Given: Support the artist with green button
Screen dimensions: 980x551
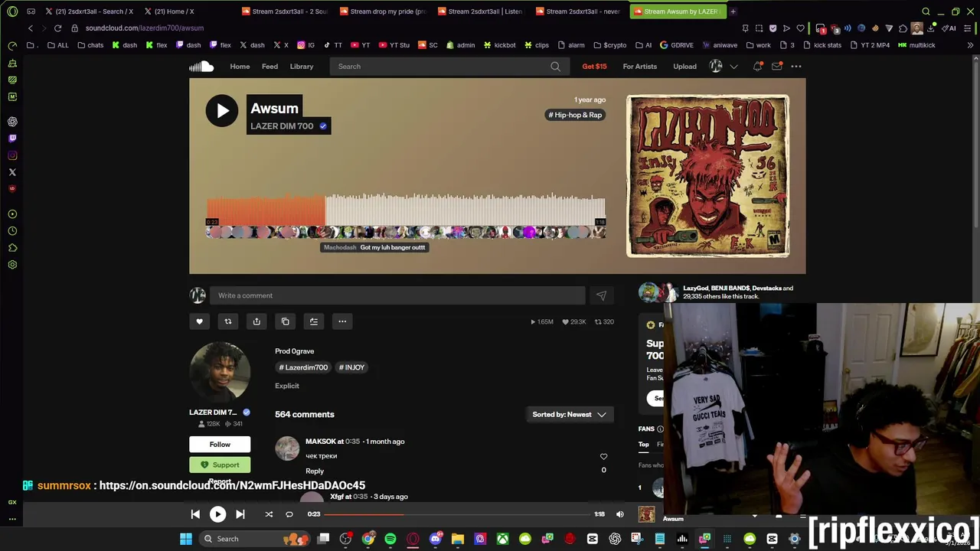Looking at the screenshot, I should point(220,465).
